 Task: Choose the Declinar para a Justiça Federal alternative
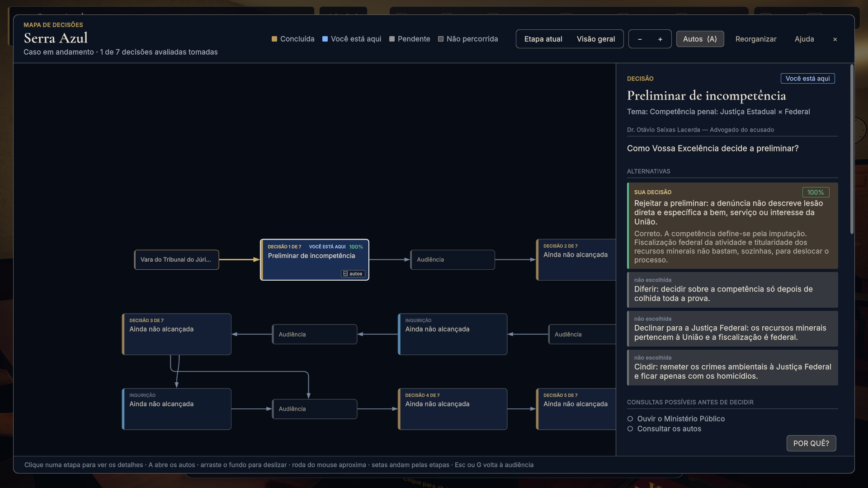(x=732, y=328)
